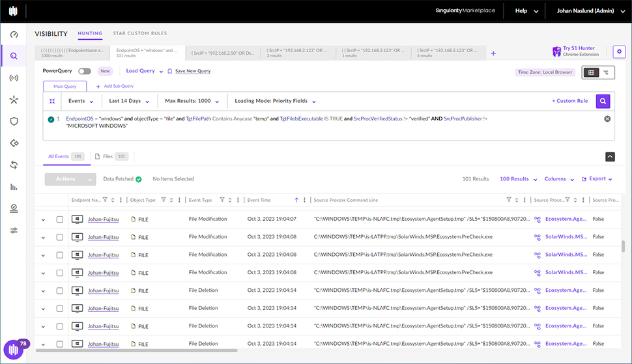This screenshot has width=632, height=364.
Task: Click the + Custom Rule button
Action: pos(570,101)
